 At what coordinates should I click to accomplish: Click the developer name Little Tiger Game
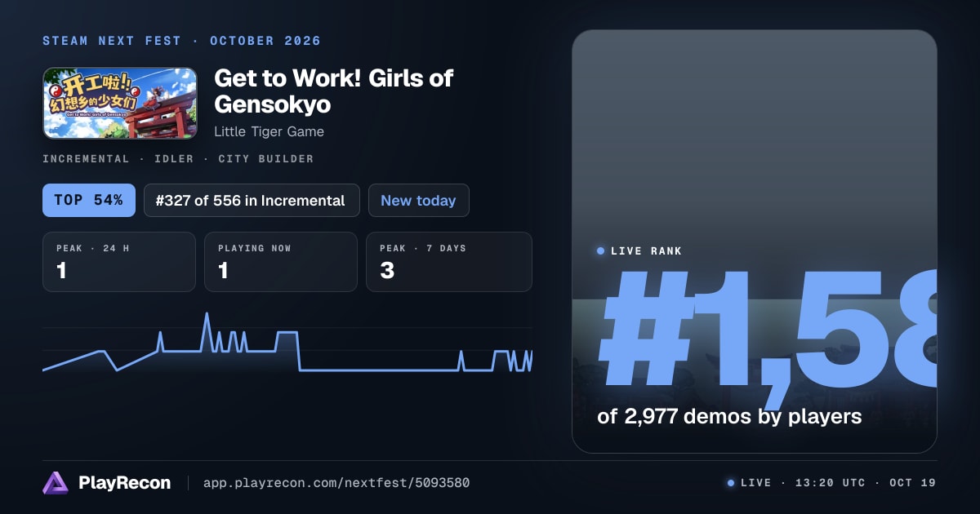coord(269,131)
